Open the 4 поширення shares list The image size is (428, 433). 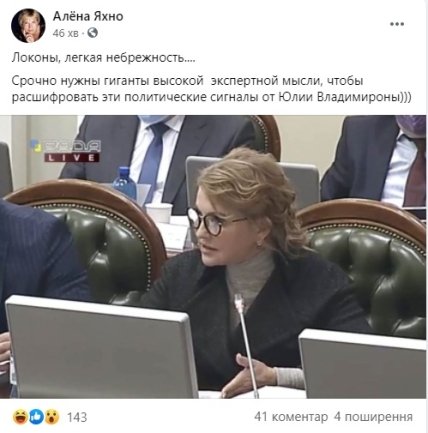[x=373, y=417]
